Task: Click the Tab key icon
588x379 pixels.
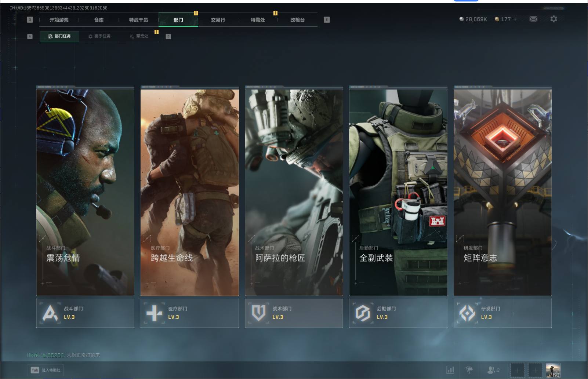Action: coord(35,370)
